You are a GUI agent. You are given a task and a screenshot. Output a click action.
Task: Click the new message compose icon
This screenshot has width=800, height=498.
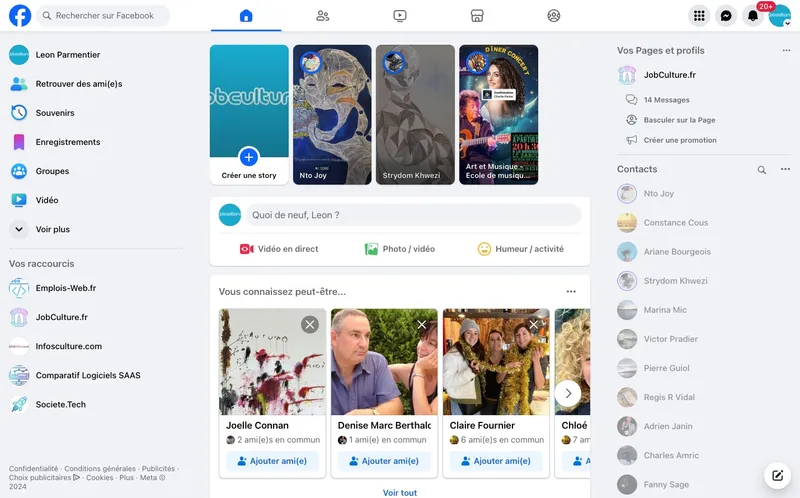[x=776, y=475]
